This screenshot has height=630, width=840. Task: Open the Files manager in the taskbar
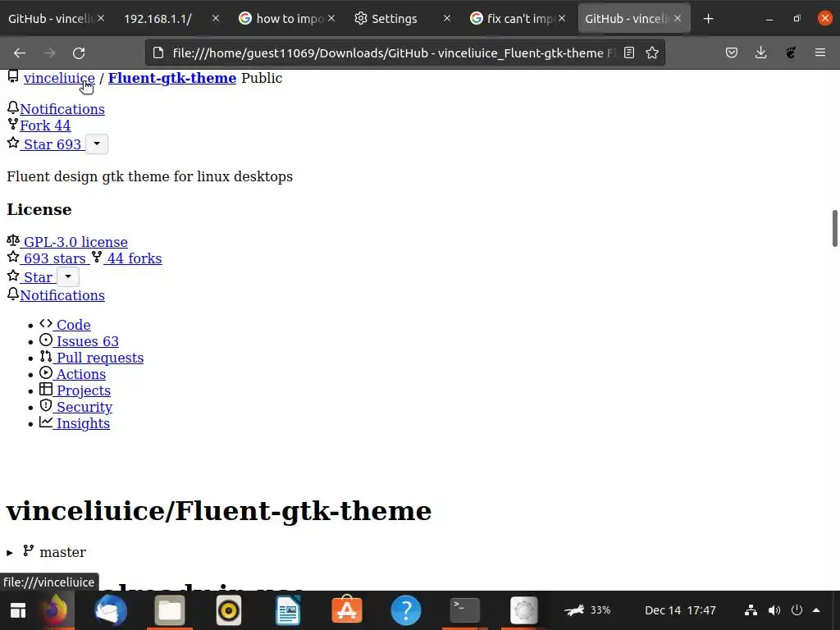click(x=170, y=610)
